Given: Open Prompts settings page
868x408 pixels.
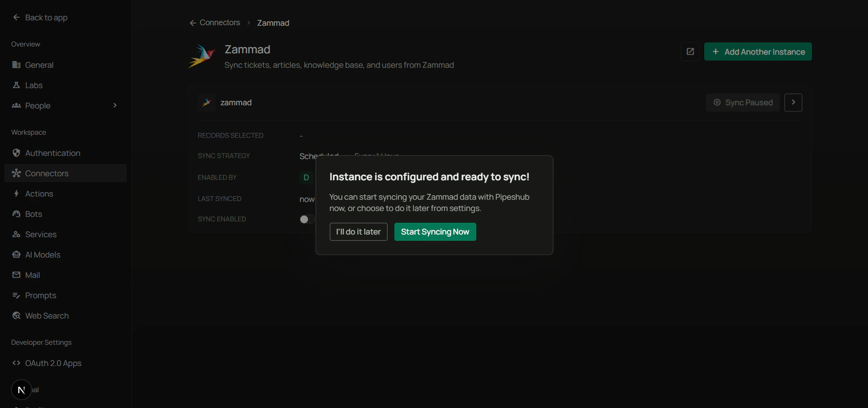Looking at the screenshot, I should point(66,295).
